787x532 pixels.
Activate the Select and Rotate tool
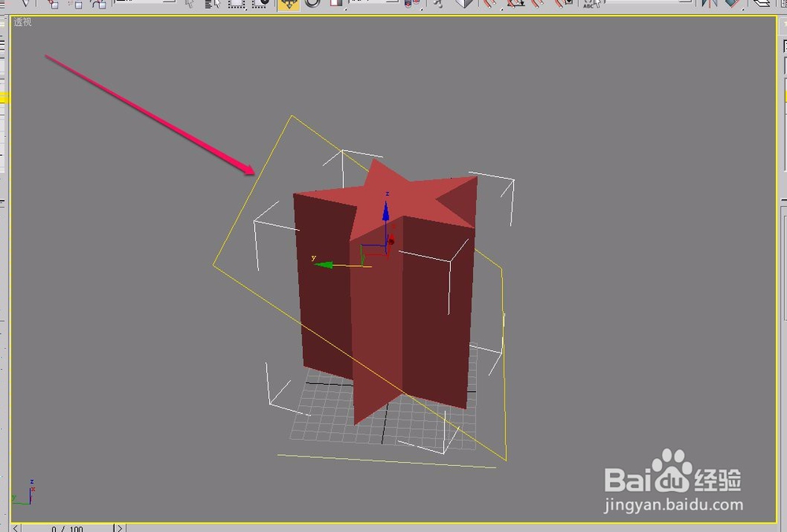click(313, 6)
